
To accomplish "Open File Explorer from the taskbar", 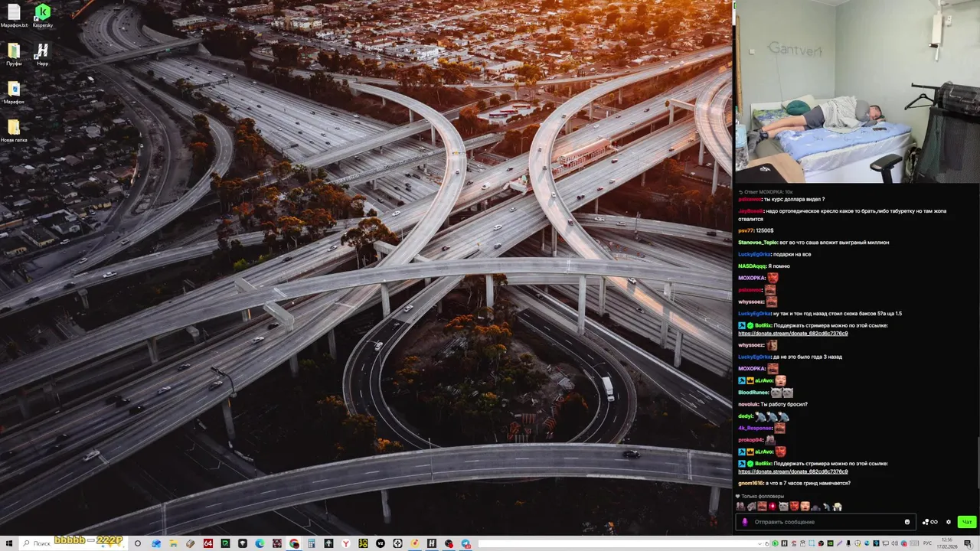I will coord(174,543).
